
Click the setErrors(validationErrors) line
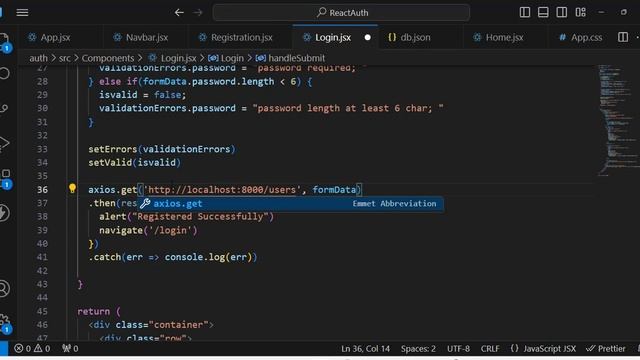point(162,149)
